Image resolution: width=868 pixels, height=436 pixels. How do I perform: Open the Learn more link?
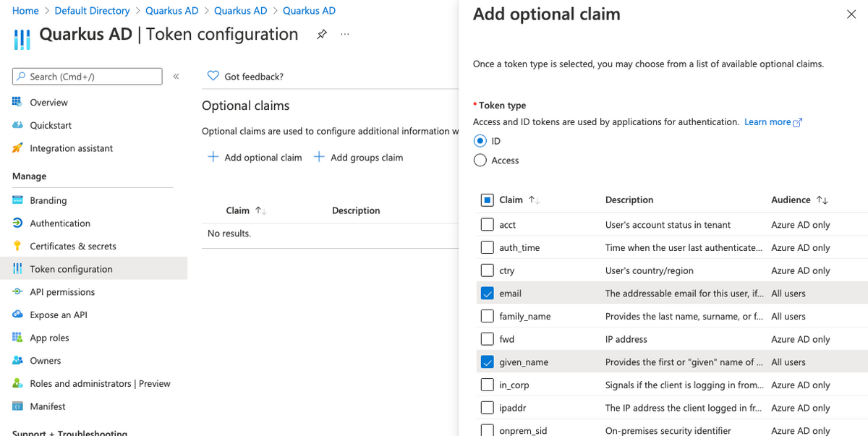pos(768,121)
